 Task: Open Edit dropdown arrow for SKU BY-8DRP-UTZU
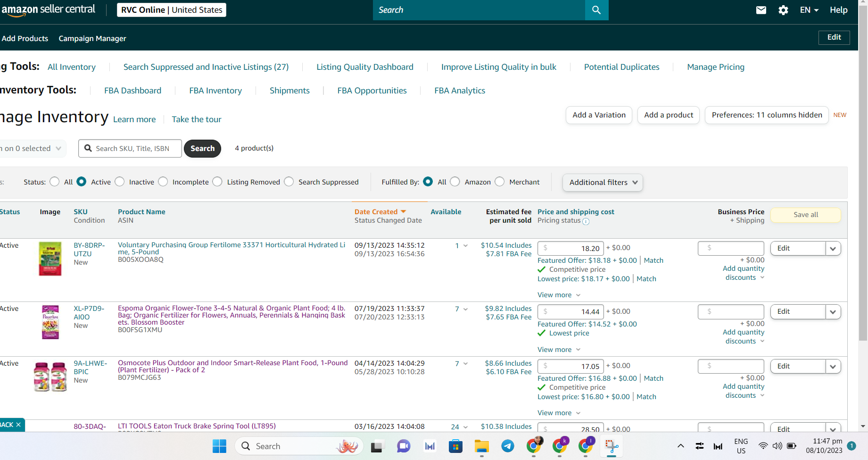[x=833, y=249]
